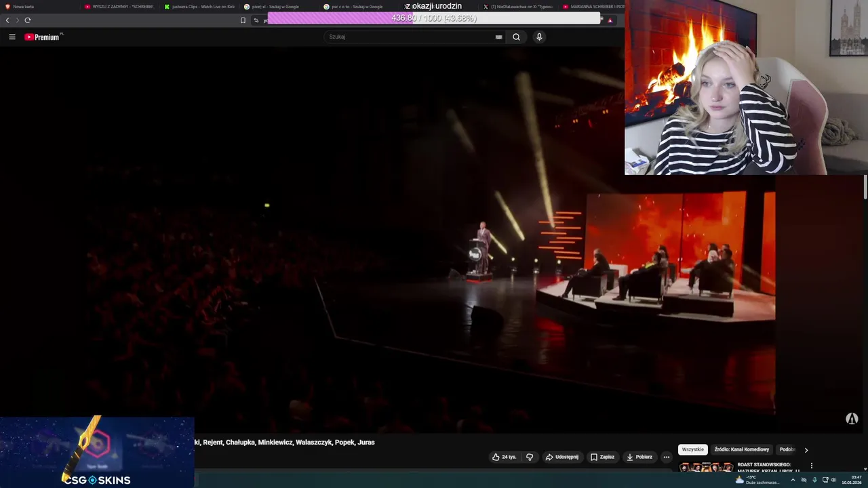Go forward with the browser forward arrow

(18, 20)
